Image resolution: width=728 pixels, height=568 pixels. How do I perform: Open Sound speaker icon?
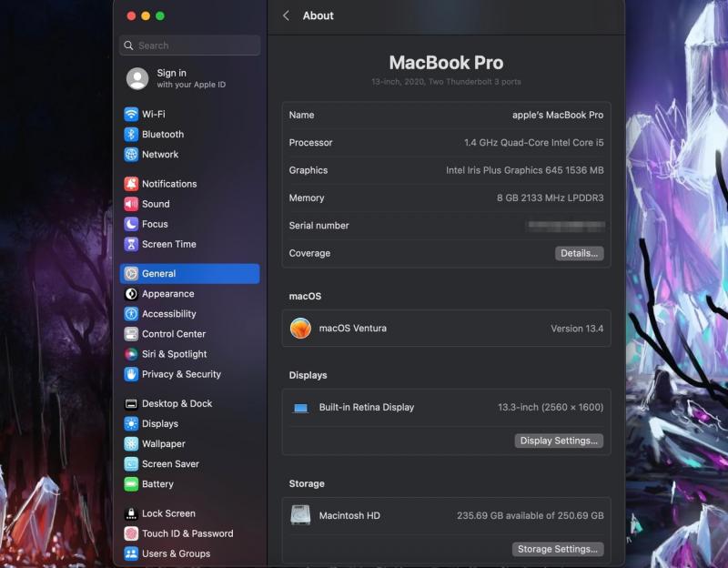131,204
